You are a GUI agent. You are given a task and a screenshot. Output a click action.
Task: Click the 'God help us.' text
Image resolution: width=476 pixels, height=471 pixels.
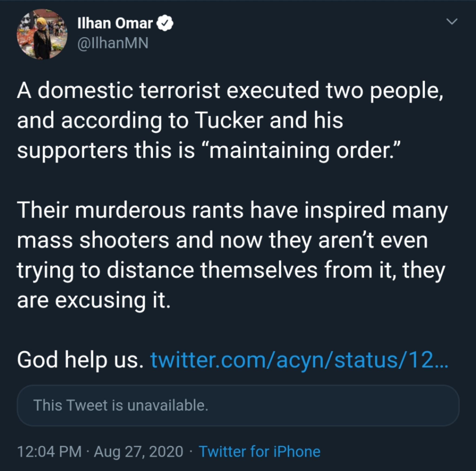pos(80,360)
